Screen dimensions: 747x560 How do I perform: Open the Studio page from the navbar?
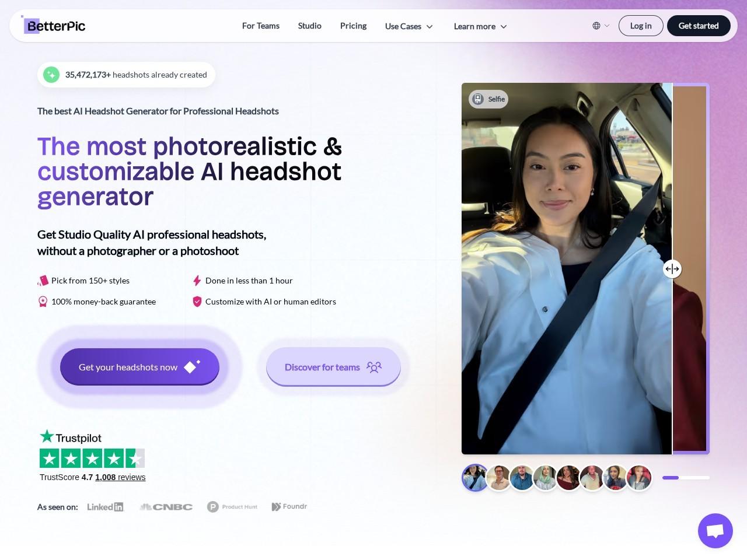(309, 26)
